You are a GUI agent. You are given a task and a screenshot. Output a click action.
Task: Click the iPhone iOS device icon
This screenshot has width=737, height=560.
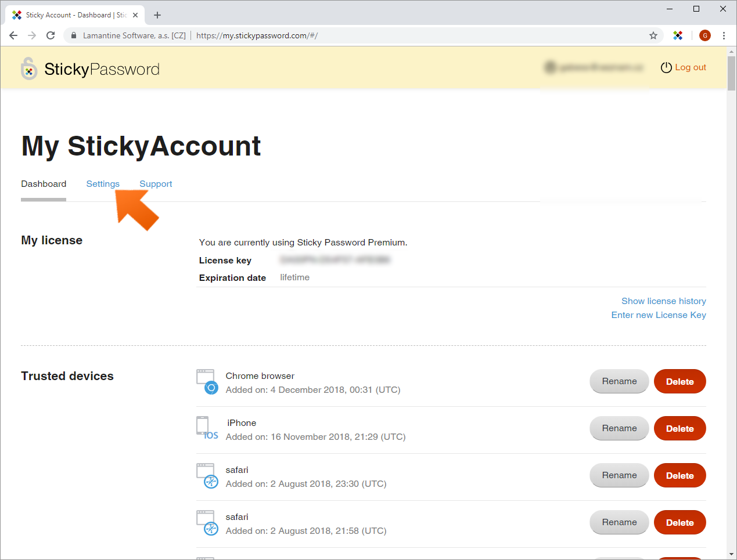pos(207,428)
